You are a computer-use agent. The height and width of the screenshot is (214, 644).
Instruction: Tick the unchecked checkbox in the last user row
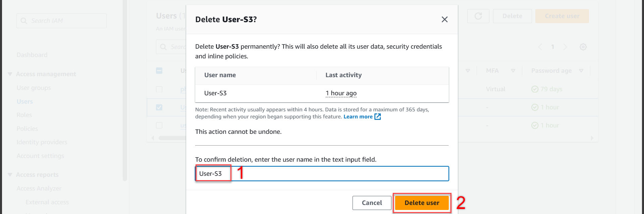point(159,125)
